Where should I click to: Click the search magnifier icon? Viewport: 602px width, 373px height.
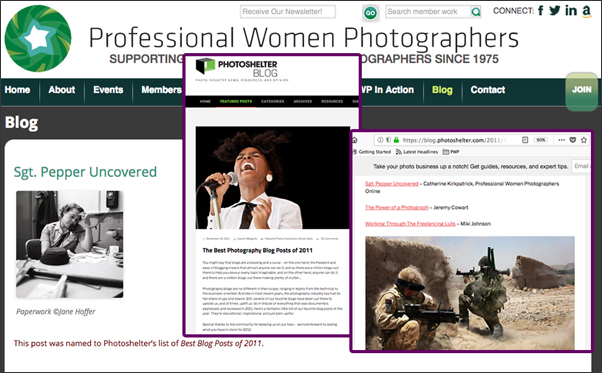pyautogui.click(x=476, y=12)
